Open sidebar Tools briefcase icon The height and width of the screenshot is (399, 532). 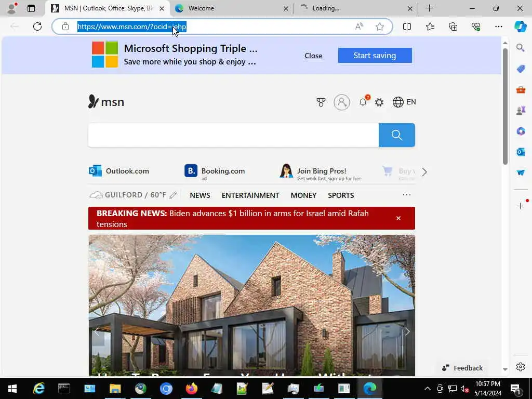click(521, 90)
